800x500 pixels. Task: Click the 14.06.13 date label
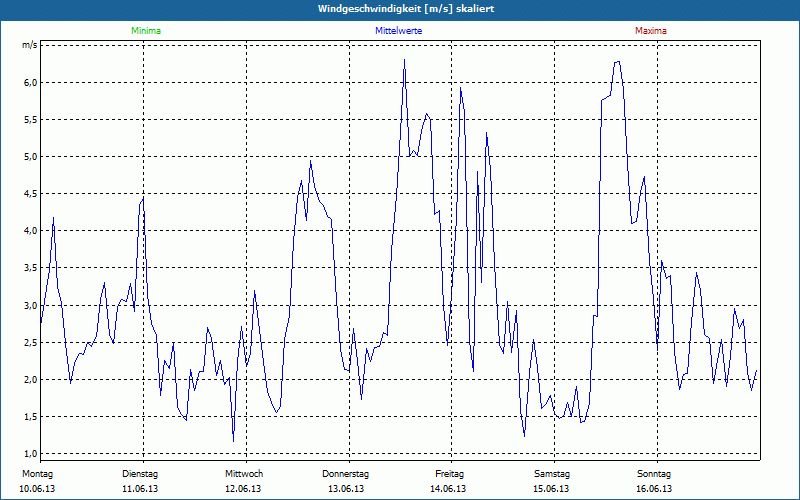pyautogui.click(x=448, y=489)
